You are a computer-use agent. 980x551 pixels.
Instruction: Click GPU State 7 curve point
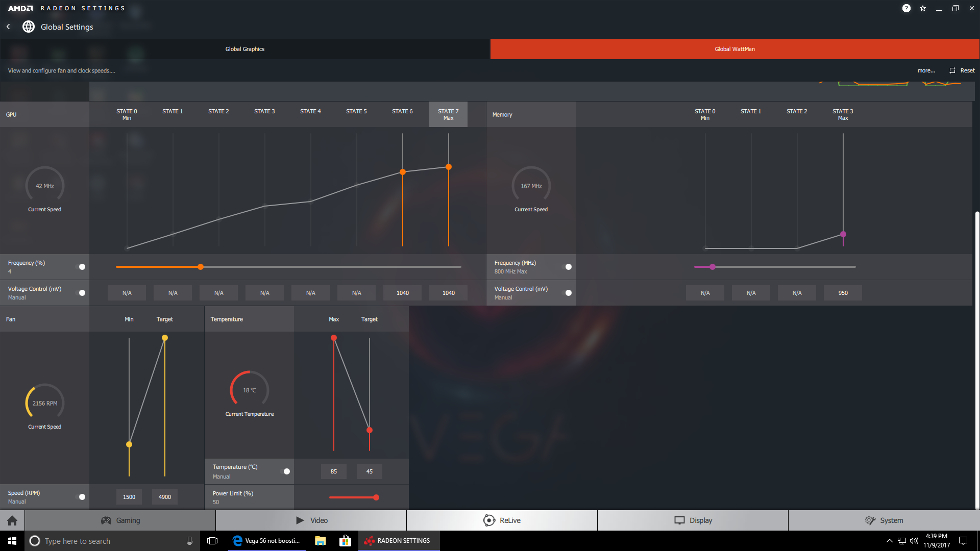[x=449, y=167]
